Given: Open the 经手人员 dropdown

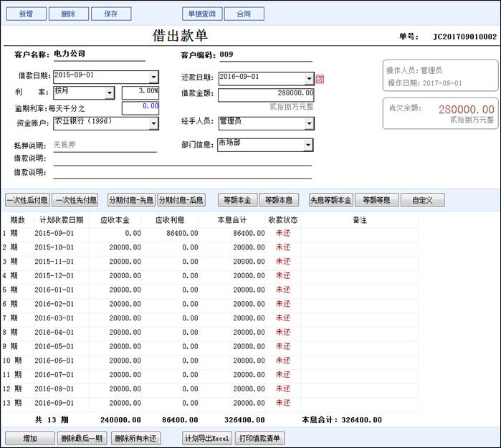Looking at the screenshot, I should pyautogui.click(x=308, y=123).
